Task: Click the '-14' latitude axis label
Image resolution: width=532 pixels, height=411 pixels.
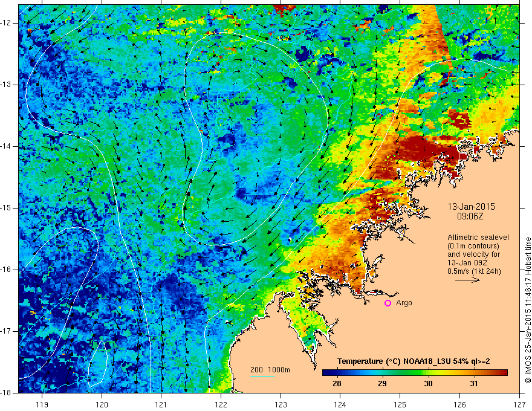Action: pyautogui.click(x=7, y=146)
